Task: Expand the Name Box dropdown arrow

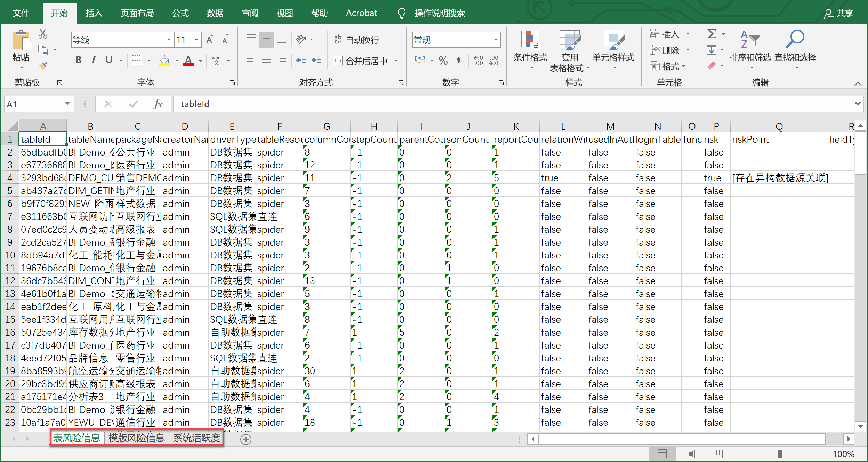Action: [x=67, y=104]
